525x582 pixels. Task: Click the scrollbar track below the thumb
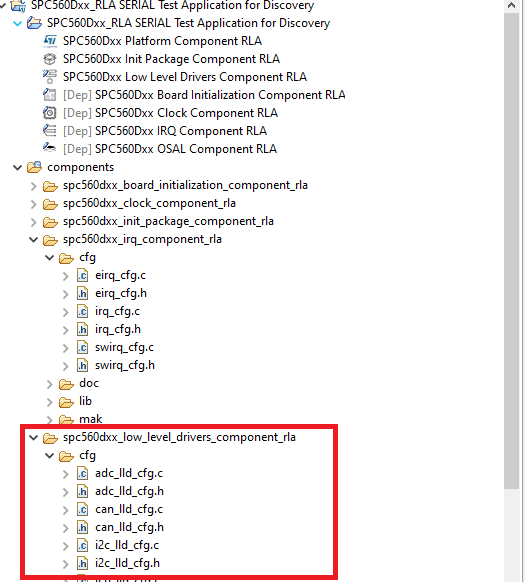[x=511, y=534]
